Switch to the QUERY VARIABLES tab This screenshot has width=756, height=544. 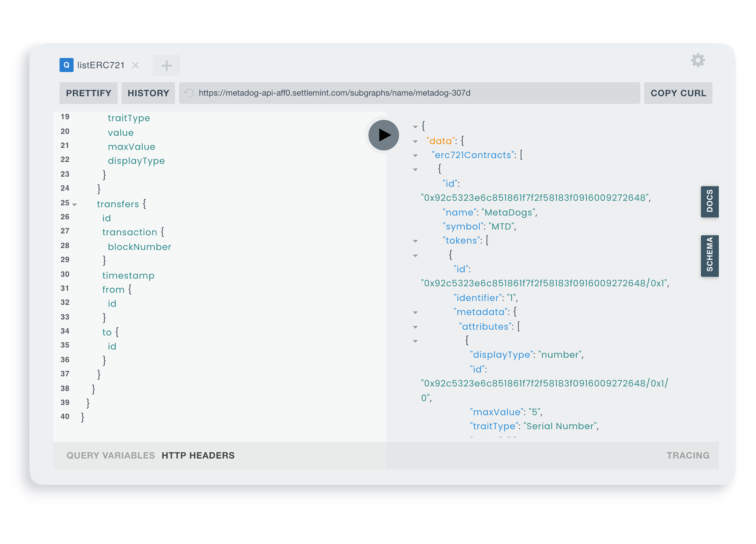110,455
